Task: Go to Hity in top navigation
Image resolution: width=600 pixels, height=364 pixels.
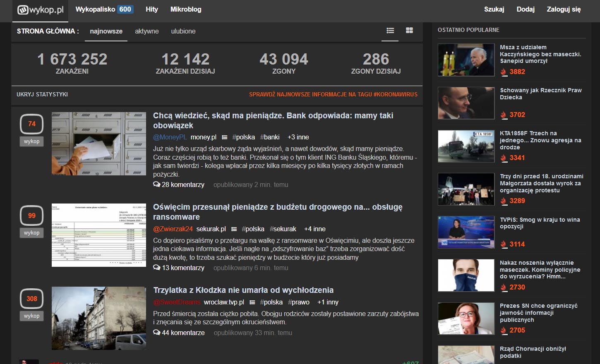Action: [152, 9]
